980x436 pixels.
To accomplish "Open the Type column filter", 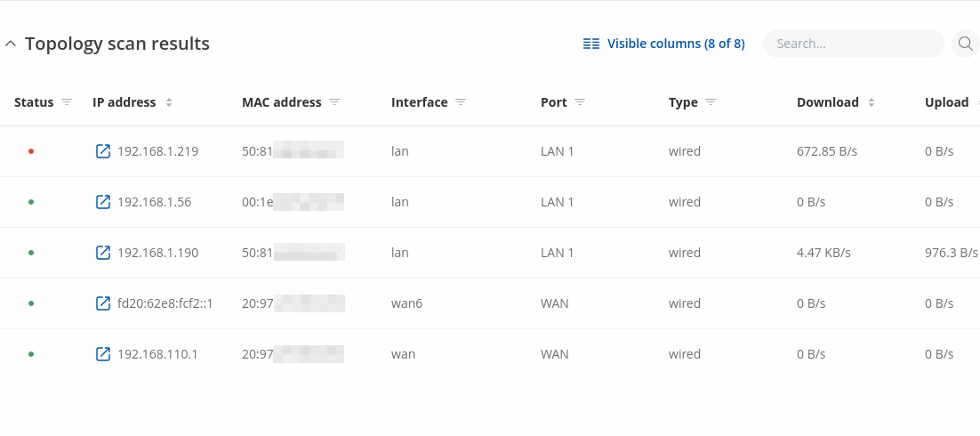I will pyautogui.click(x=711, y=102).
